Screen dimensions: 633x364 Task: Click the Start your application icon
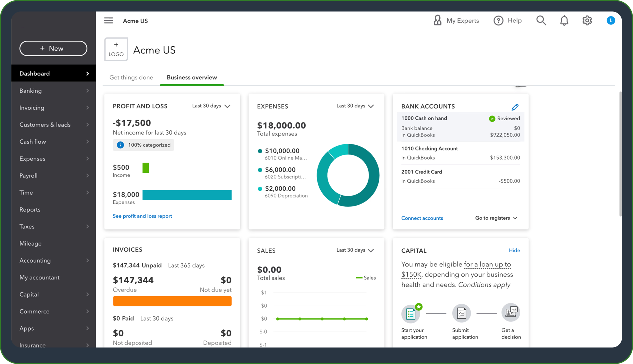click(411, 314)
